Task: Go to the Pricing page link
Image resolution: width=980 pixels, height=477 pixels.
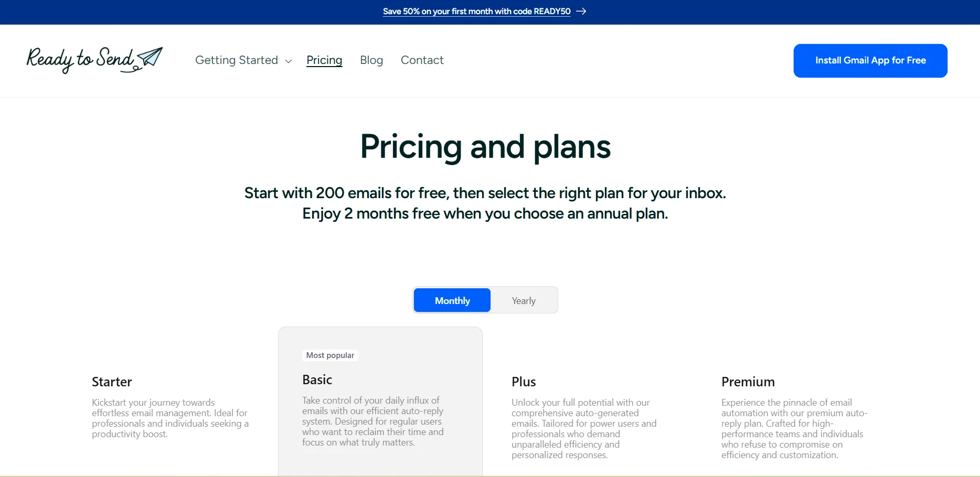Action: point(324,60)
